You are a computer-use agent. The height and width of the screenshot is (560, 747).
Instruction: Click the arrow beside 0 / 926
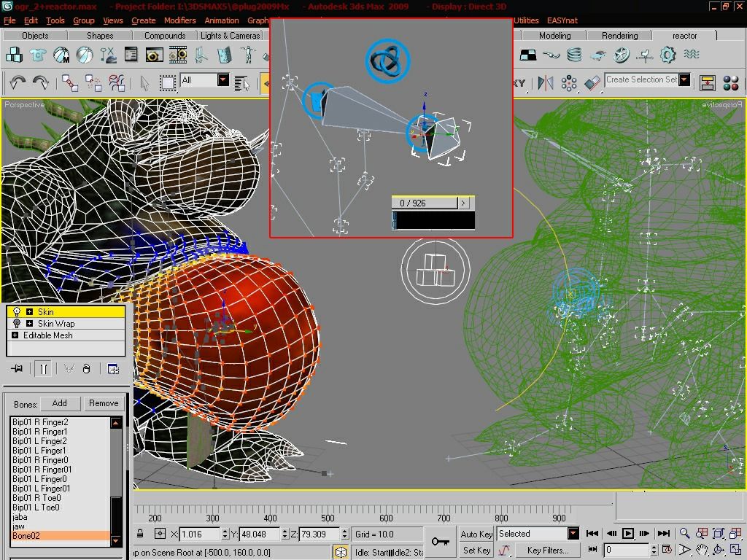[x=463, y=203]
